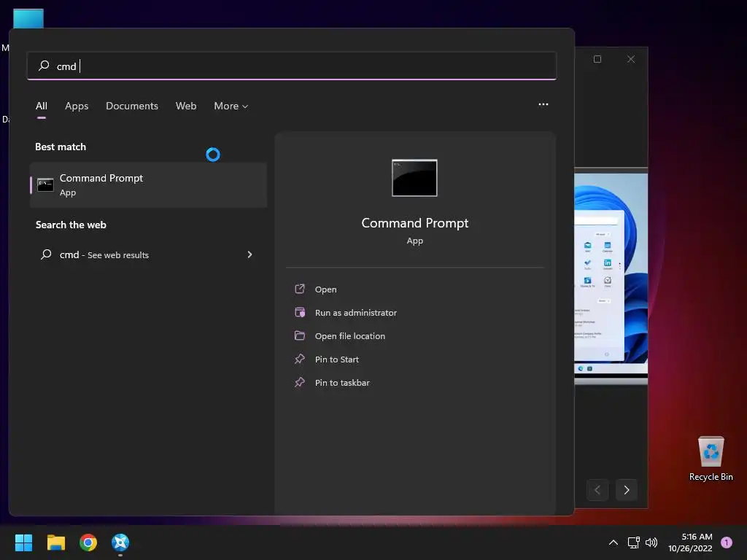Open the Windows Start button
This screenshot has height=560, width=747.
tap(23, 542)
